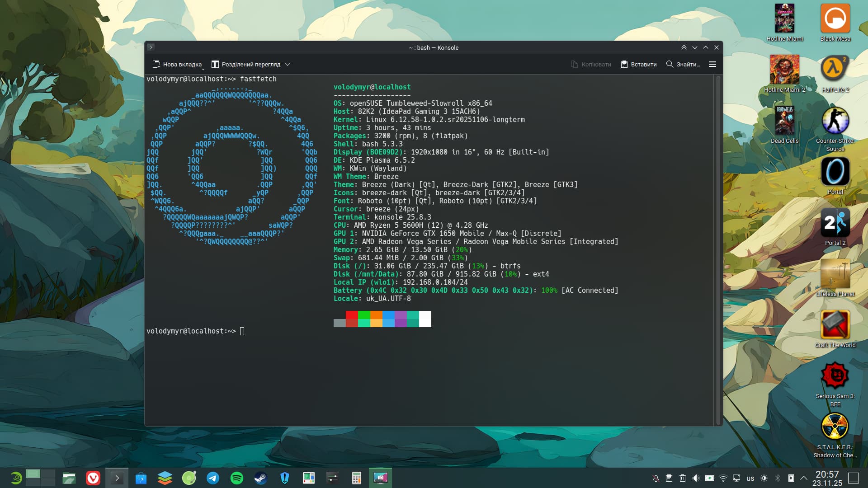Image resolution: width=868 pixels, height=488 pixels.
Task: Click the Find (Знайти) search icon
Action: click(670, 64)
